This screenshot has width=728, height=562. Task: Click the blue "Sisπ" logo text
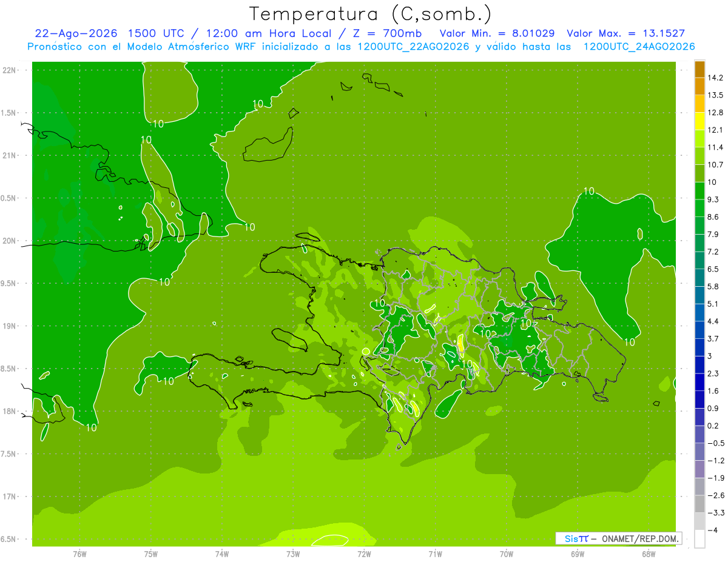click(x=576, y=538)
